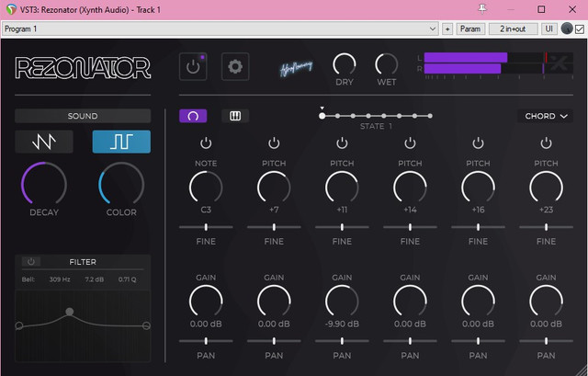
Task: Click the PITCH knob showing +7
Action: pos(274,188)
